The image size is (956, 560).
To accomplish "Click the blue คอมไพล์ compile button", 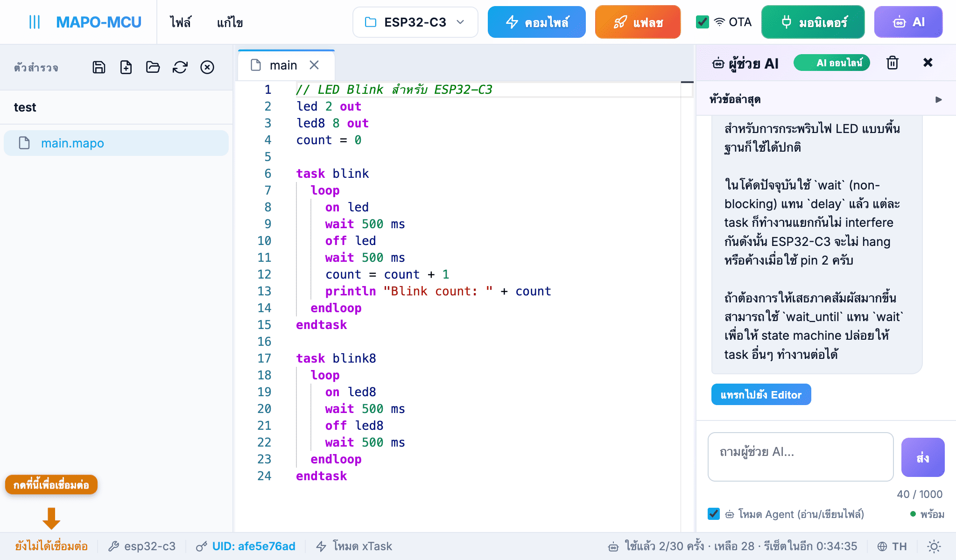I will [537, 22].
